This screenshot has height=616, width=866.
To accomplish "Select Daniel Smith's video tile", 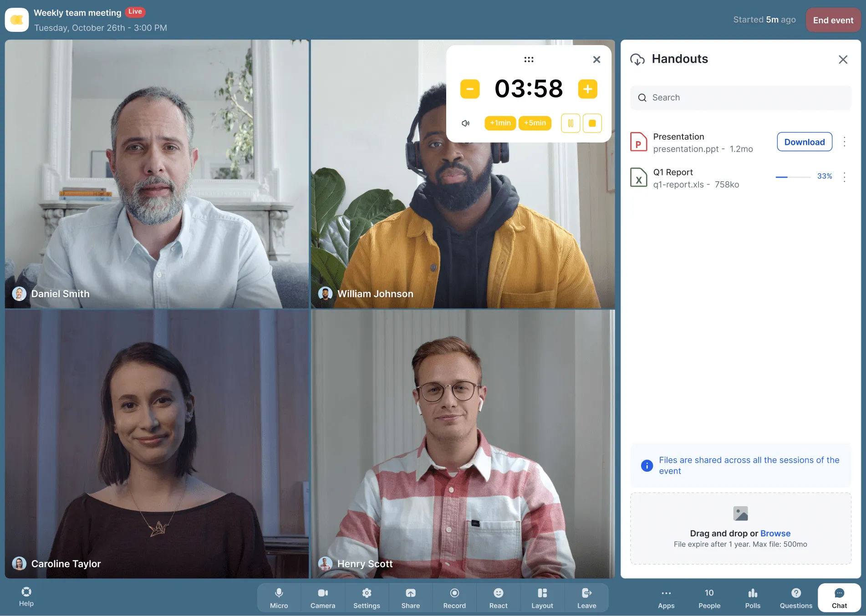I will point(157,174).
